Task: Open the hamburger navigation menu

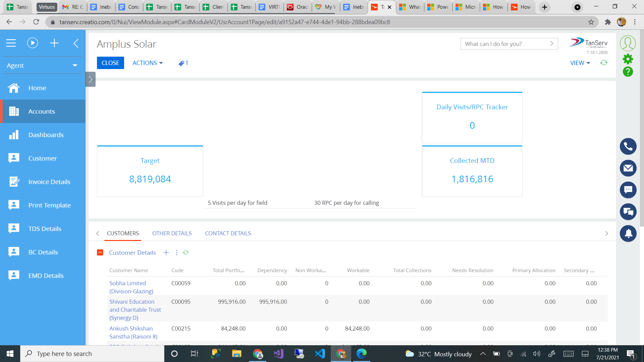Action: (11, 43)
